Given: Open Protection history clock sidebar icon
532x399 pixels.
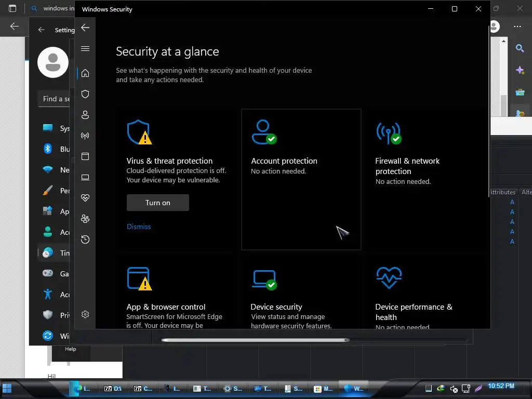Looking at the screenshot, I should coord(85,240).
